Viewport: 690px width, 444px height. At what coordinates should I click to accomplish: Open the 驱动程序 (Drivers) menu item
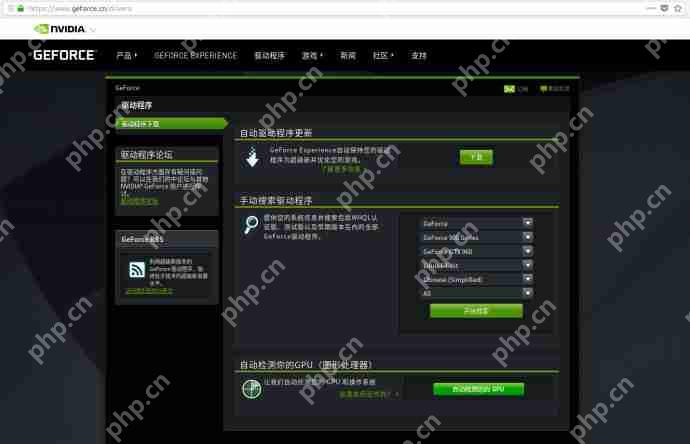tap(270, 55)
